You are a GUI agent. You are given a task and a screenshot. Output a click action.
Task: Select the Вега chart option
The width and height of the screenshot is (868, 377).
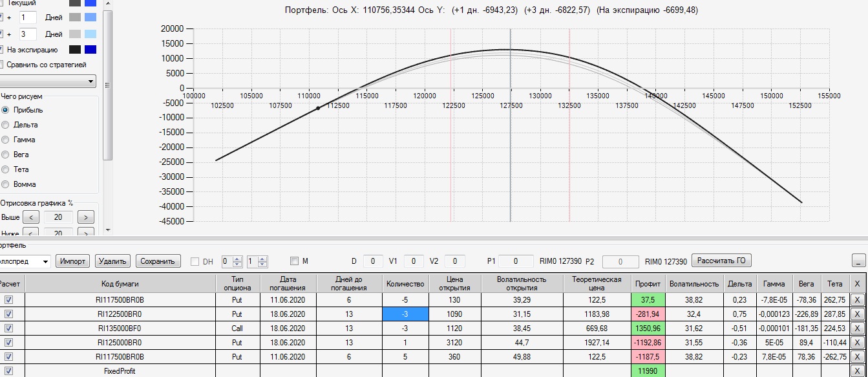[6, 155]
